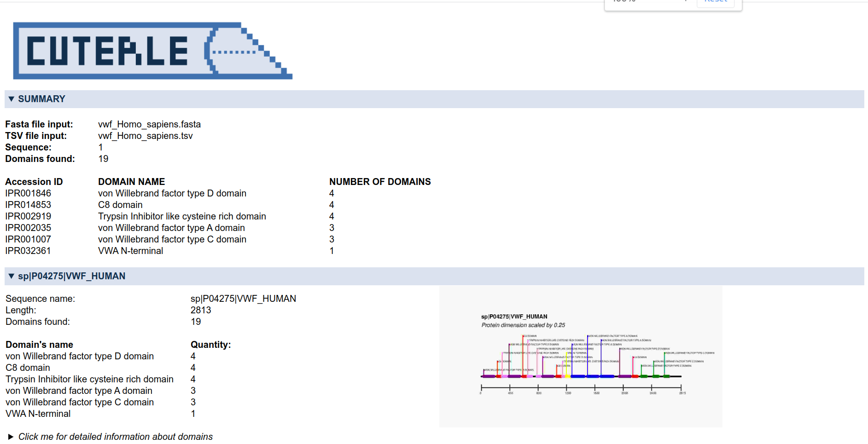Screen dimensions: 868x444
Task: Click the 'Length:' label
Action: [x=21, y=310]
